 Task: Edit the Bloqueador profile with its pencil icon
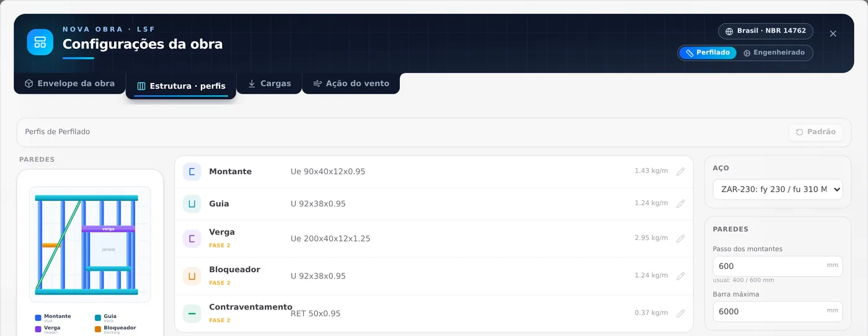tap(681, 276)
